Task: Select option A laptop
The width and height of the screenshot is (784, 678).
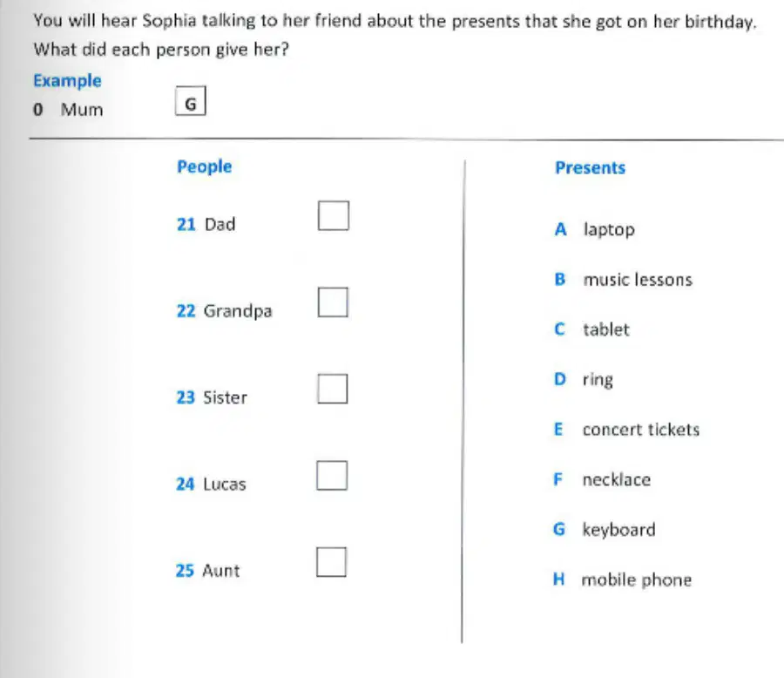Action: pos(594,230)
